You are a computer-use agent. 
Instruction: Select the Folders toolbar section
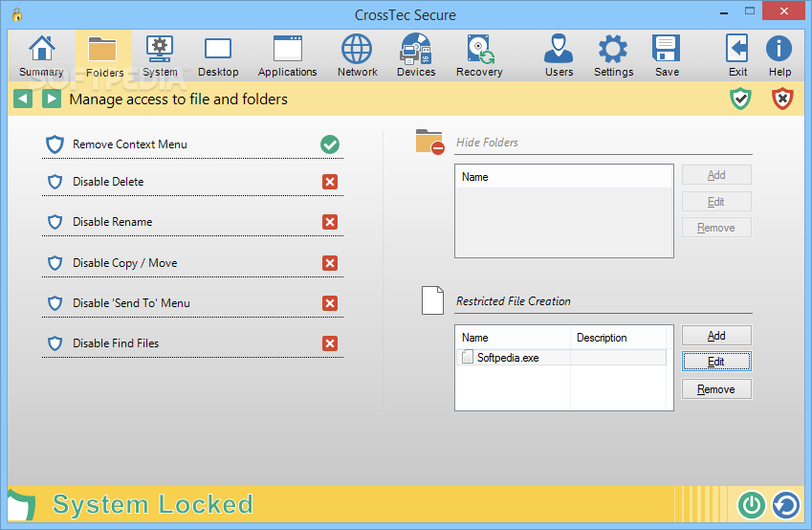(x=104, y=55)
